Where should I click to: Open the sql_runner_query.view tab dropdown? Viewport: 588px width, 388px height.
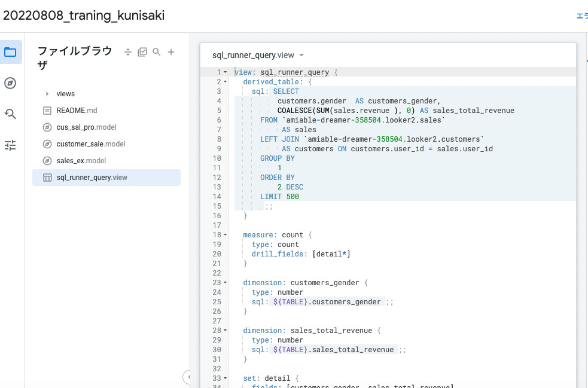click(x=303, y=54)
